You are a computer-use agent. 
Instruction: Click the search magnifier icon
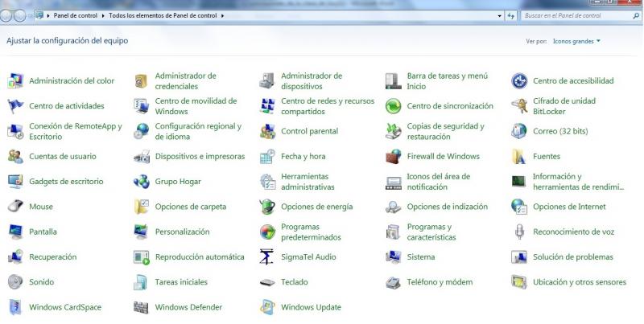636,15
